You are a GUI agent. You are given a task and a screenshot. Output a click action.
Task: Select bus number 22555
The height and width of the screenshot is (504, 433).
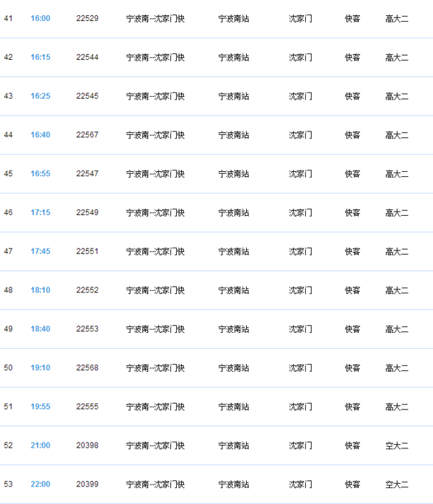[x=87, y=407]
